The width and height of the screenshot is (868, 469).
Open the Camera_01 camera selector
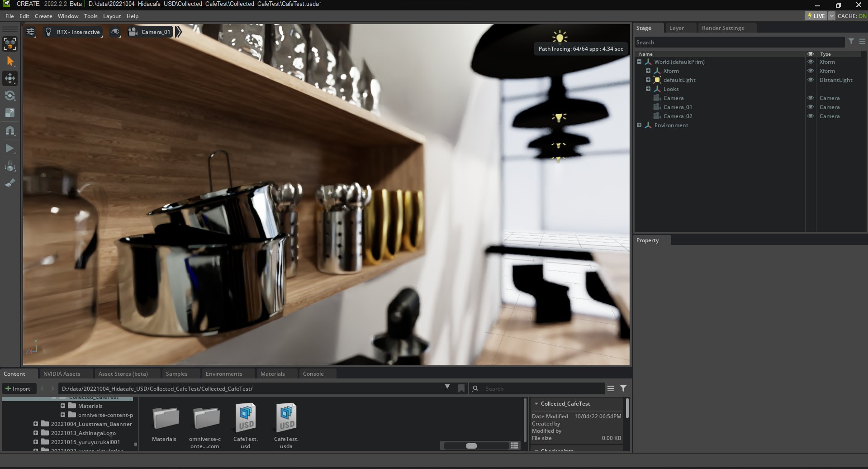(x=150, y=32)
